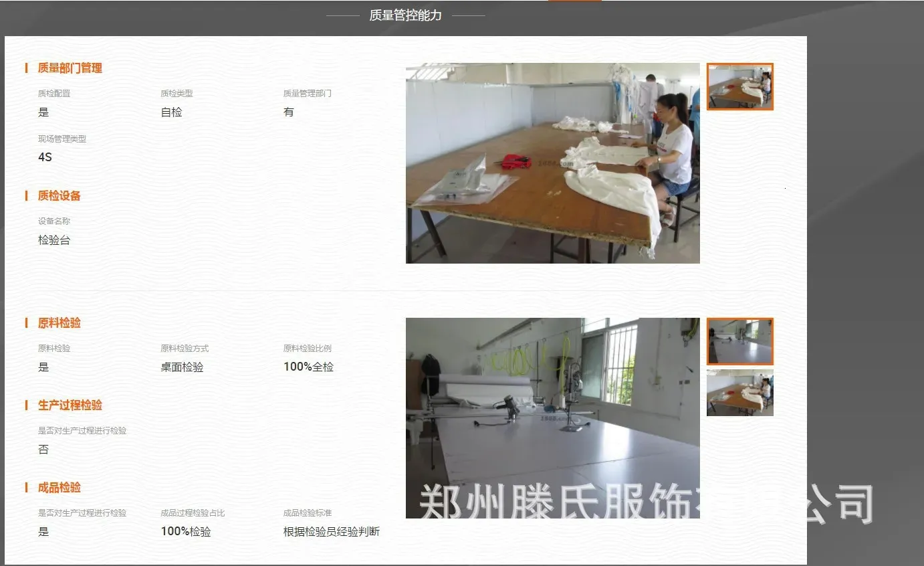
Task: Click the 成品检验 heading
Action: click(x=59, y=487)
